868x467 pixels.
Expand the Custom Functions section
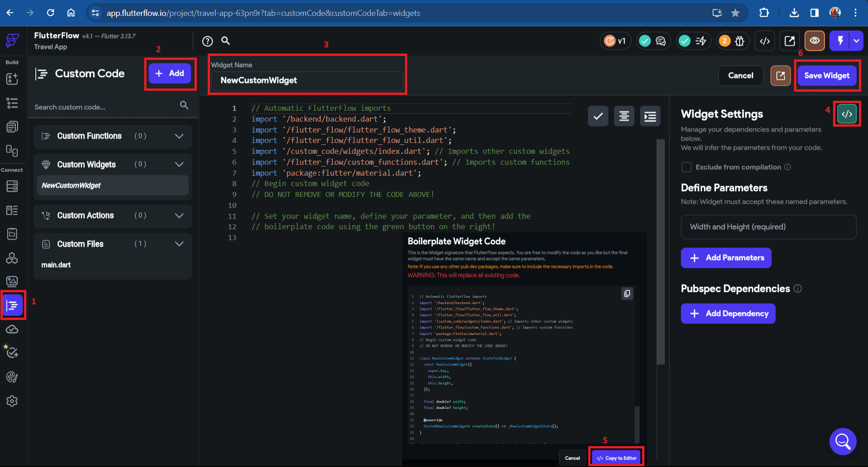(x=179, y=136)
